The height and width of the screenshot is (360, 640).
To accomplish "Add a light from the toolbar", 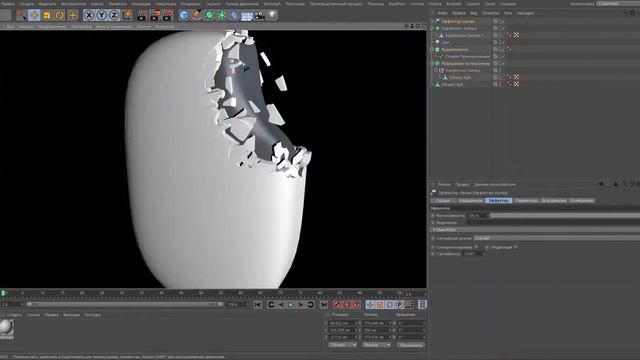I will (x=272, y=16).
